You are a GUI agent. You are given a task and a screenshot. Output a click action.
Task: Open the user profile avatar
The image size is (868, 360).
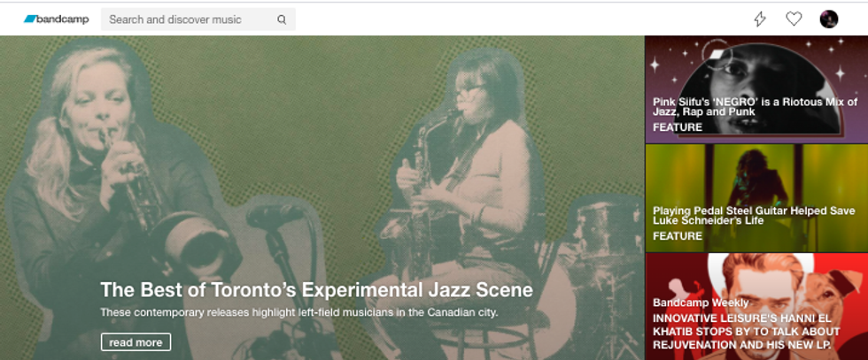[x=829, y=19]
